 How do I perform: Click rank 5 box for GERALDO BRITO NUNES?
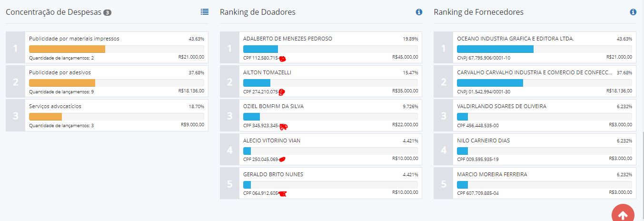tap(229, 183)
